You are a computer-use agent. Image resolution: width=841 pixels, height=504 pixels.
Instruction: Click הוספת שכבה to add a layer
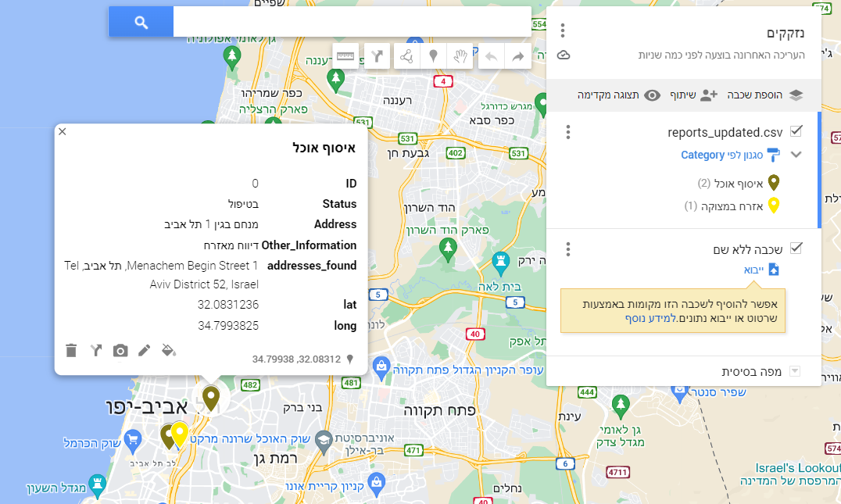click(x=754, y=95)
